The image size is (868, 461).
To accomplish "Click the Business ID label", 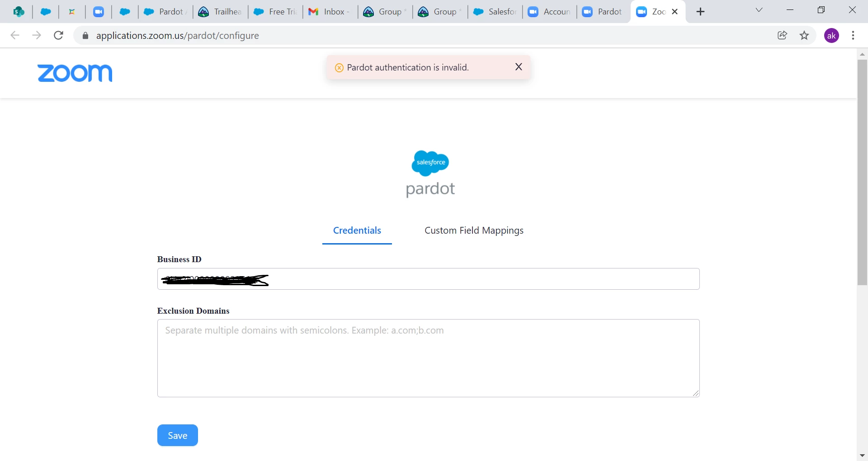I will pyautogui.click(x=179, y=259).
